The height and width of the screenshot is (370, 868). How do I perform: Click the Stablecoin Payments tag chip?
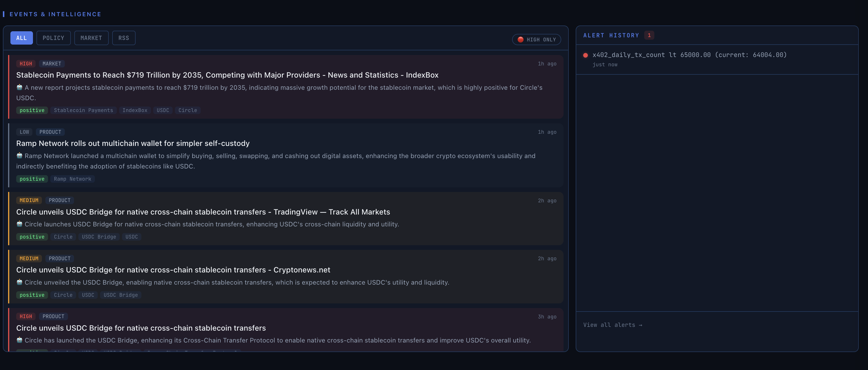coord(84,110)
